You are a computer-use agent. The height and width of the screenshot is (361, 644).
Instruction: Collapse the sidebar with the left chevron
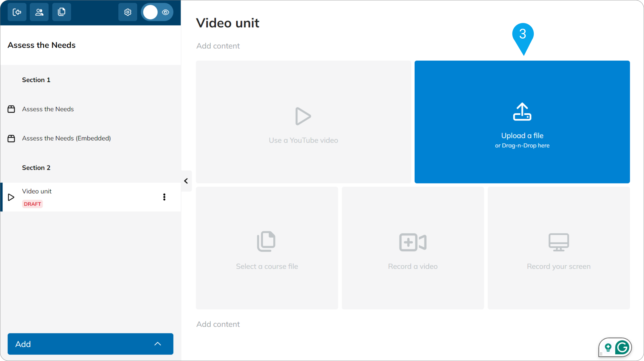coord(186,181)
